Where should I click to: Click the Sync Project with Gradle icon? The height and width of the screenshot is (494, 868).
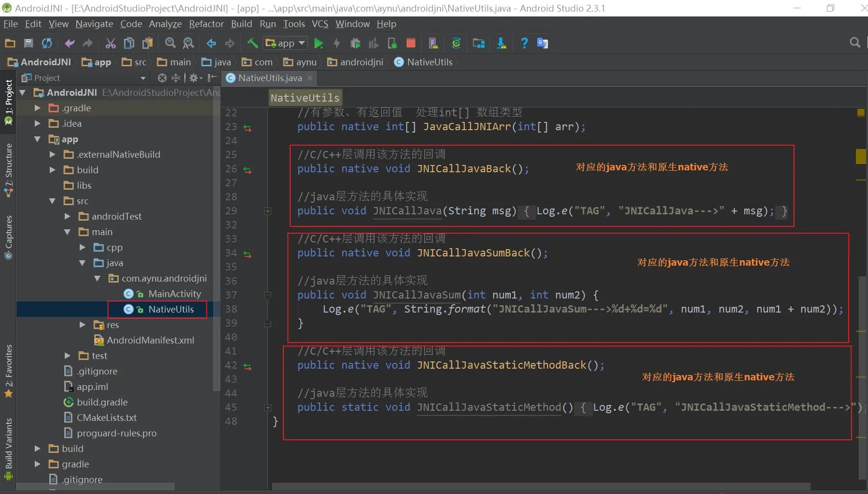456,43
